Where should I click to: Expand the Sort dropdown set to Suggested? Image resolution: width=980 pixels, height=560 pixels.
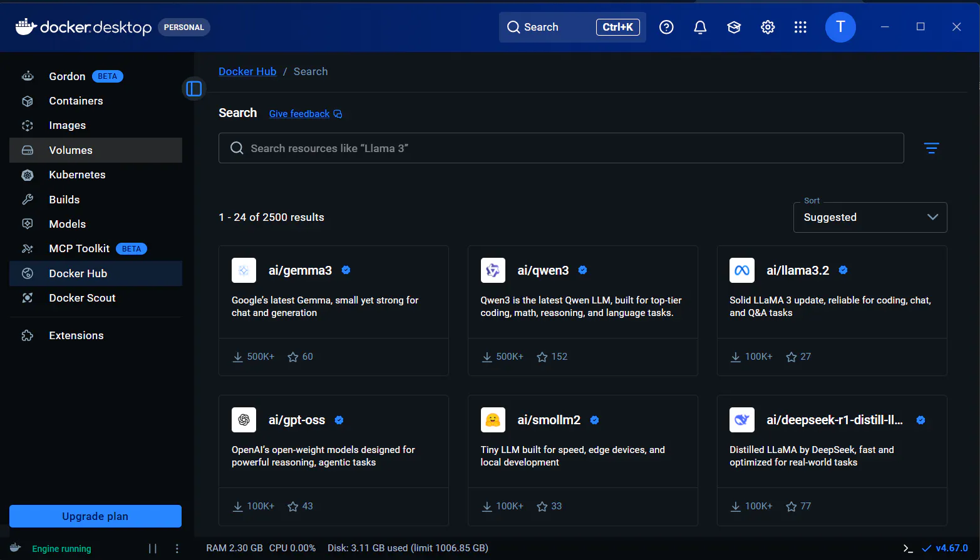(870, 217)
